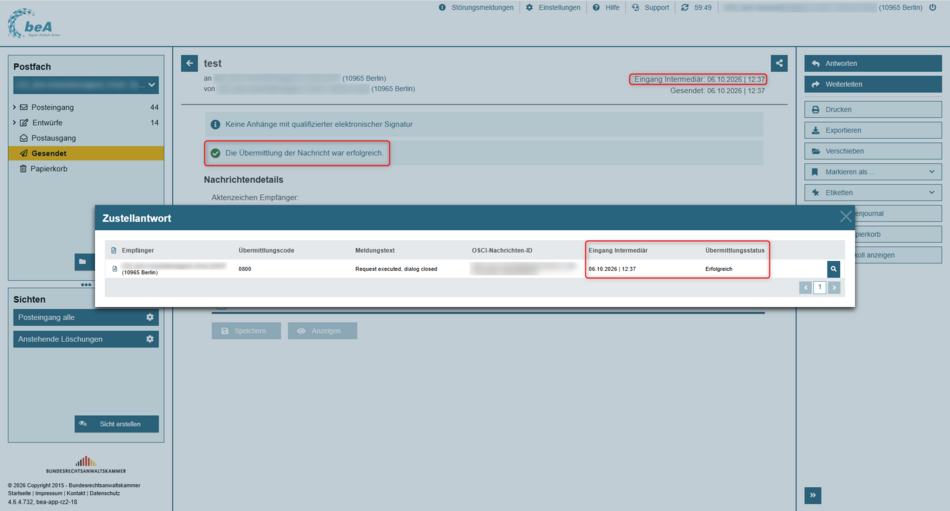Click the info icon for signature notice
This screenshot has height=511, width=950.
[x=215, y=124]
